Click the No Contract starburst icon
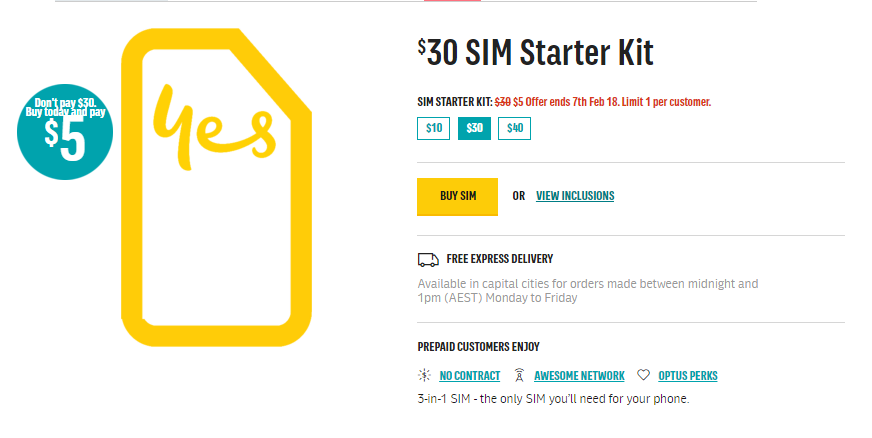 tap(424, 376)
